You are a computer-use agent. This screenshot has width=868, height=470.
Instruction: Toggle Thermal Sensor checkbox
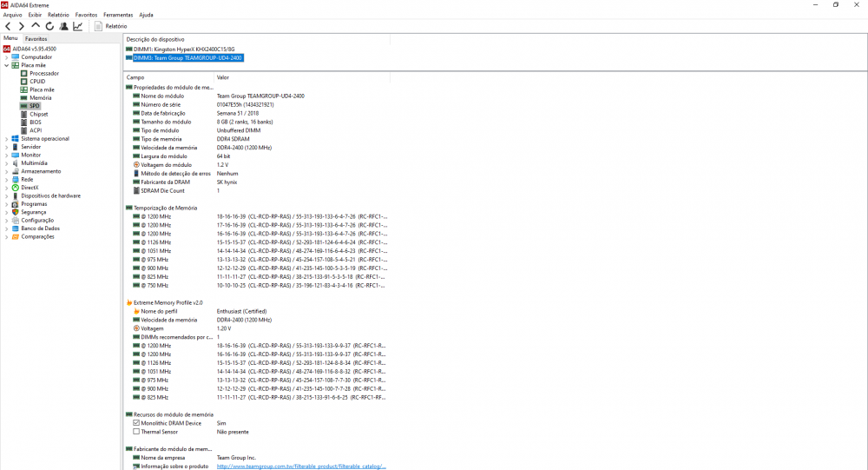click(136, 432)
